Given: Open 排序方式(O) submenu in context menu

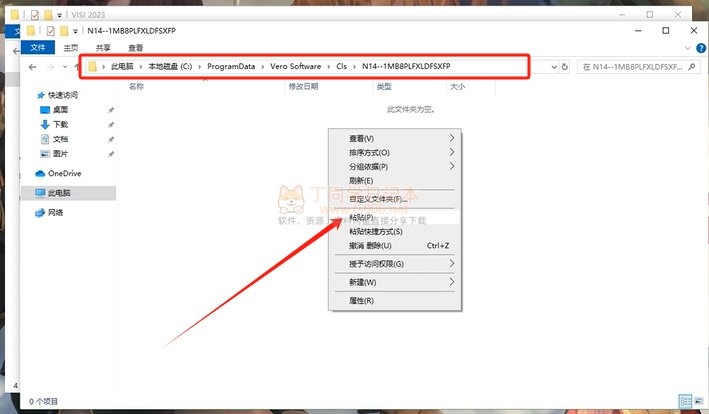Looking at the screenshot, I should tap(395, 153).
